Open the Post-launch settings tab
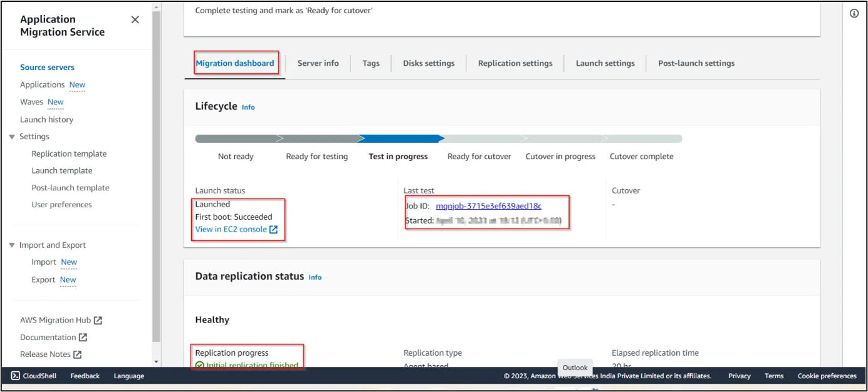 [696, 63]
